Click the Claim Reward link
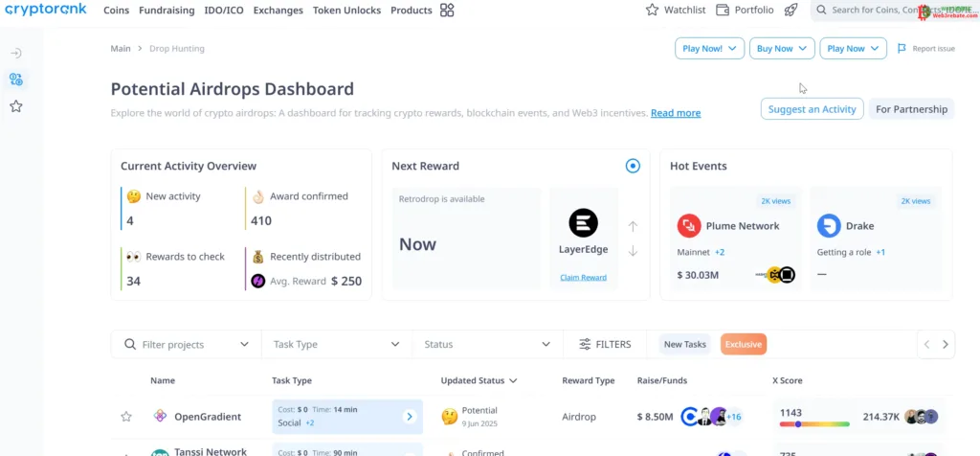This screenshot has width=980, height=456. (583, 277)
